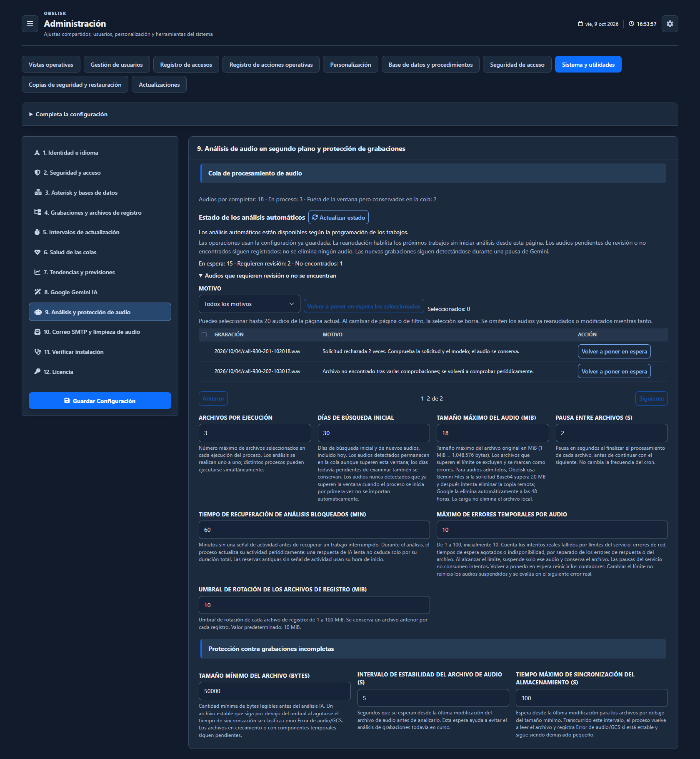Click the shield icon for Seguridad y acceso
The image size is (700, 759).
37,173
